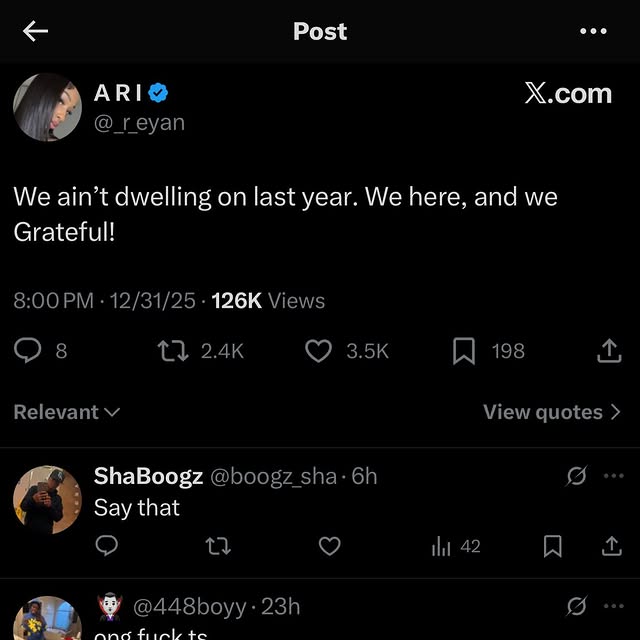
Task: Open the post's three-dot more menu
Action: (x=593, y=31)
